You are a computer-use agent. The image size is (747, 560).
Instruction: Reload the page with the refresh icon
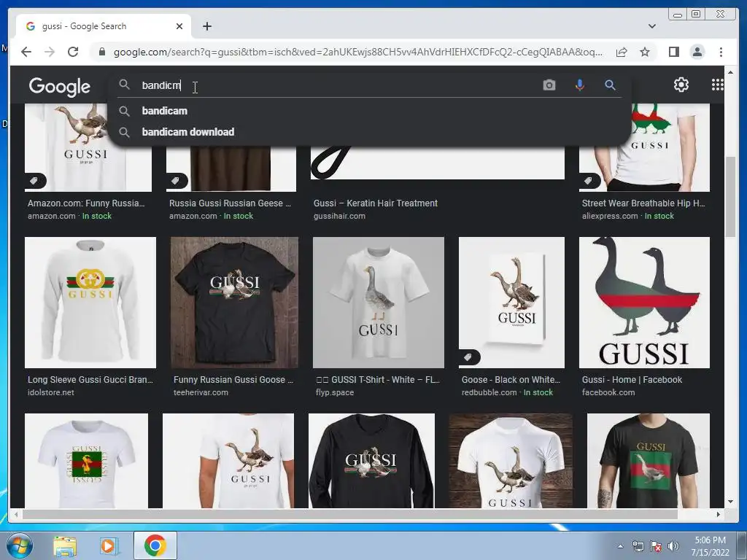(73, 52)
